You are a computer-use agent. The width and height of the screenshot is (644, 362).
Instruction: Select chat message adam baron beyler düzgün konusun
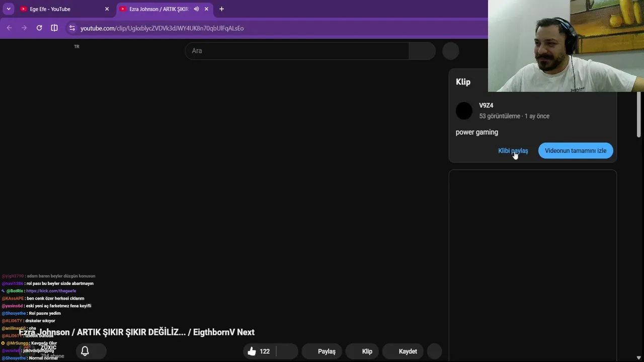click(x=61, y=276)
